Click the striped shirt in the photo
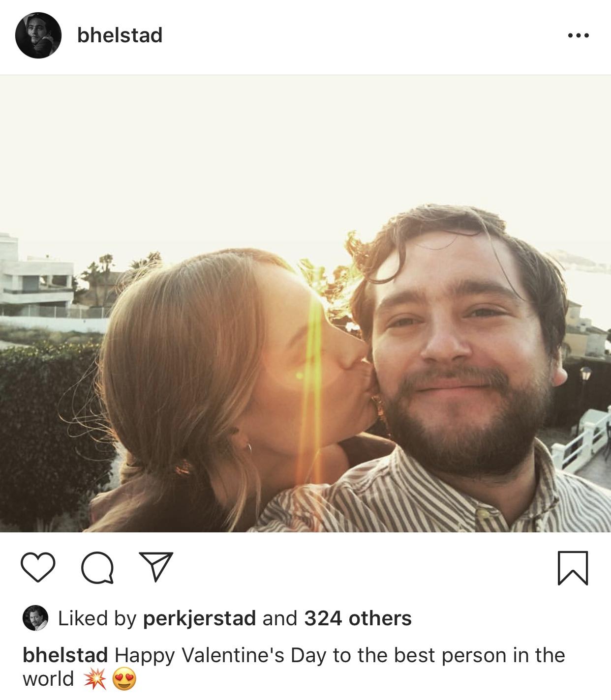Viewport: 611px width, 700px height. coord(418,501)
